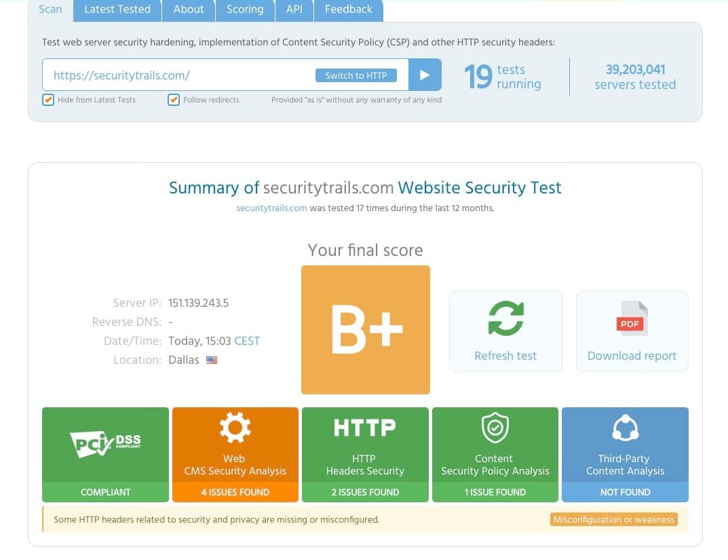Uncheck the Hide from Latest Tests checkbox
The width and height of the screenshot is (728, 560).
[48, 99]
